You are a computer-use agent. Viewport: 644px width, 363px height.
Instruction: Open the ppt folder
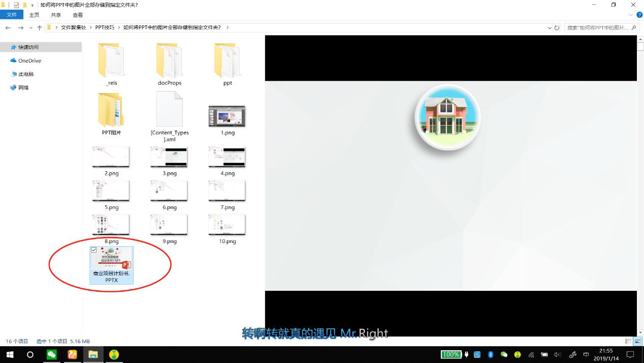[228, 64]
